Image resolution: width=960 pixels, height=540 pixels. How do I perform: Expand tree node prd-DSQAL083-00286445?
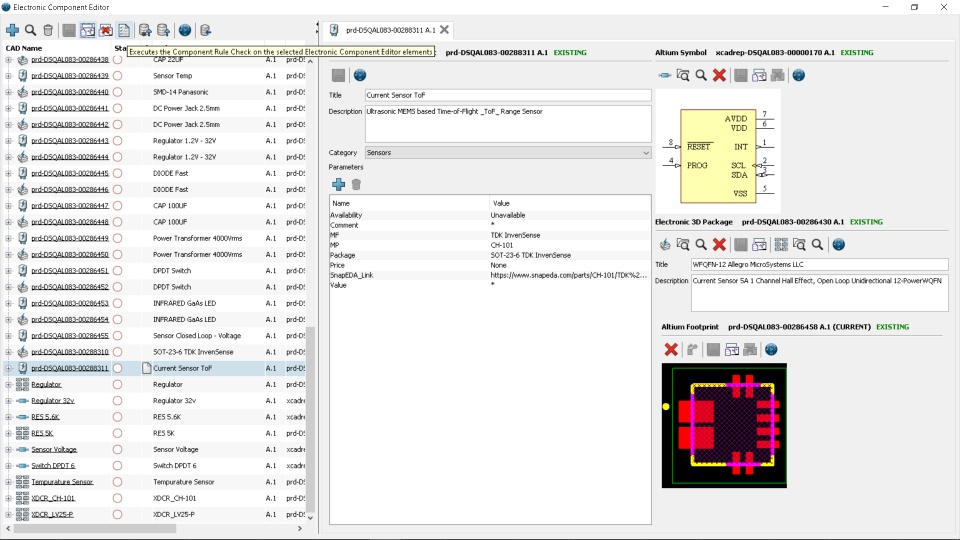tap(9, 173)
